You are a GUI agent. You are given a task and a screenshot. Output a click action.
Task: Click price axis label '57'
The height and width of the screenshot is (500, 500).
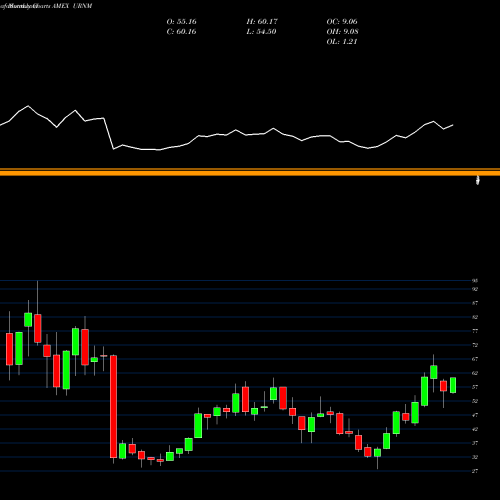(475, 387)
